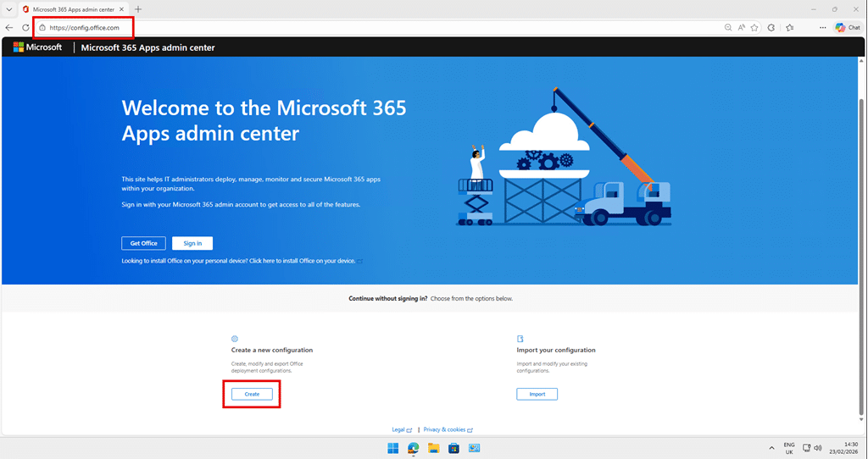Click the browser Back arrow
The height and width of the screenshot is (459, 868).
coord(9,28)
